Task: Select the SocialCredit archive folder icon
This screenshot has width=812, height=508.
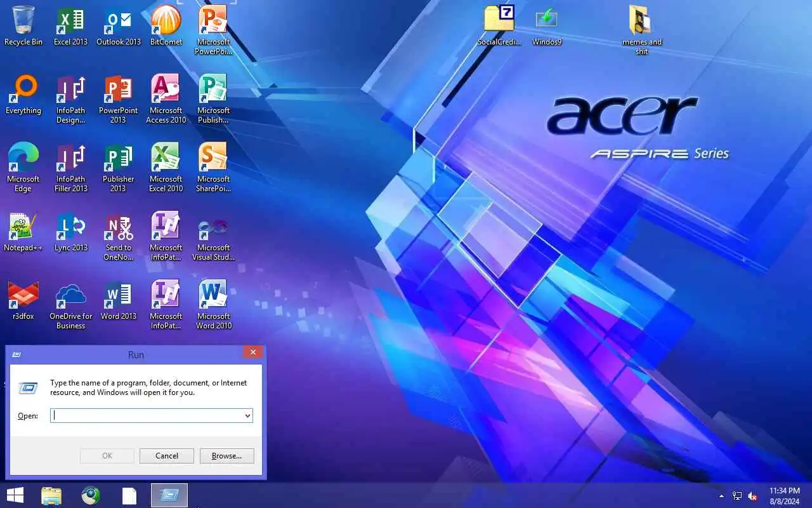Action: pyautogui.click(x=499, y=25)
